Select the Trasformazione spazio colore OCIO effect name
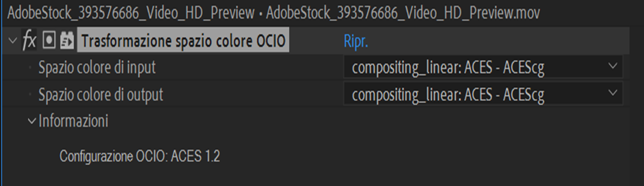The height and width of the screenshot is (186, 644). [x=183, y=40]
